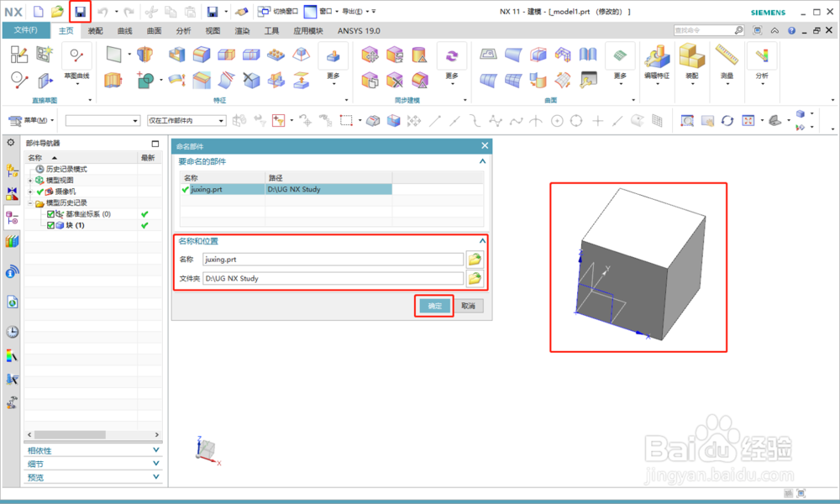Collapse the 要命名的部件 section
The image size is (840, 504).
(x=482, y=161)
